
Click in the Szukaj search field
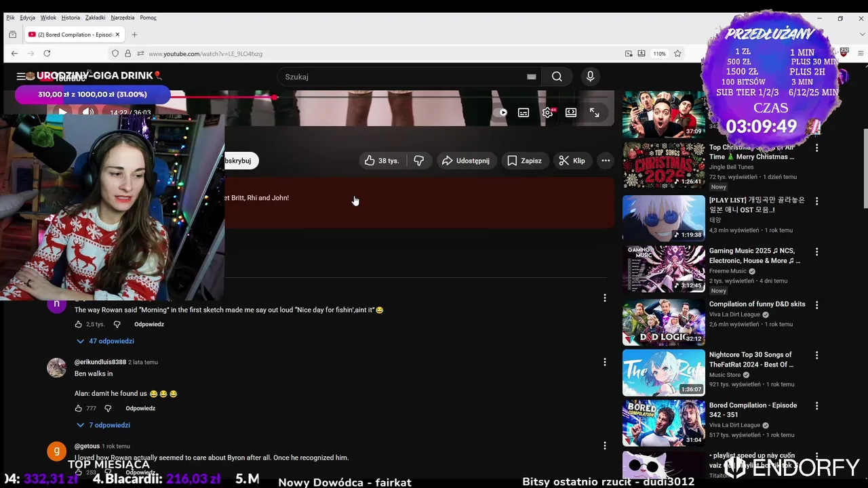(403, 77)
